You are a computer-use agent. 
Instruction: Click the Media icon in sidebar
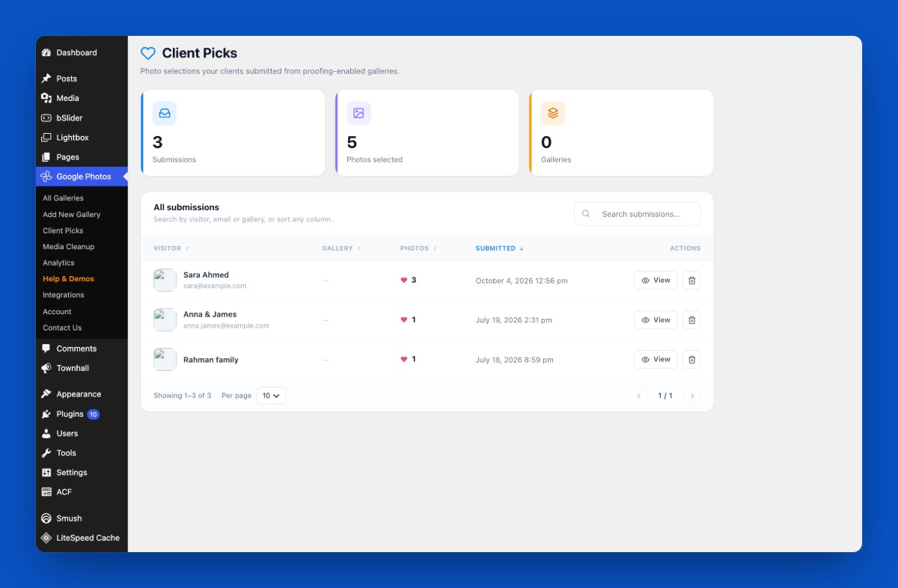[46, 98]
